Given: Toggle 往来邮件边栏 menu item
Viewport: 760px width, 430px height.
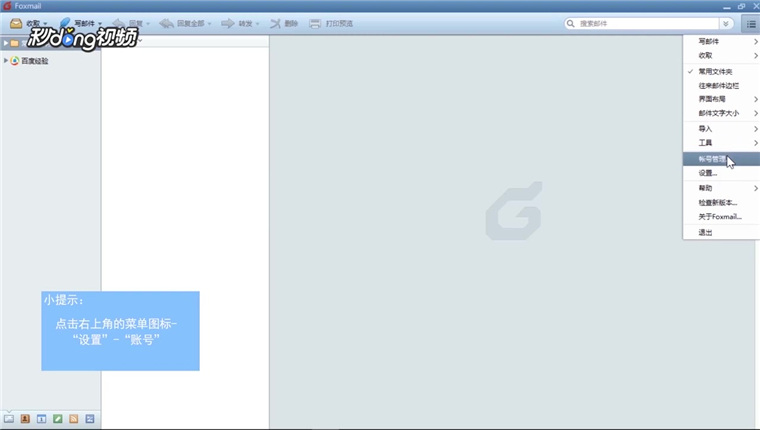Looking at the screenshot, I should (721, 85).
